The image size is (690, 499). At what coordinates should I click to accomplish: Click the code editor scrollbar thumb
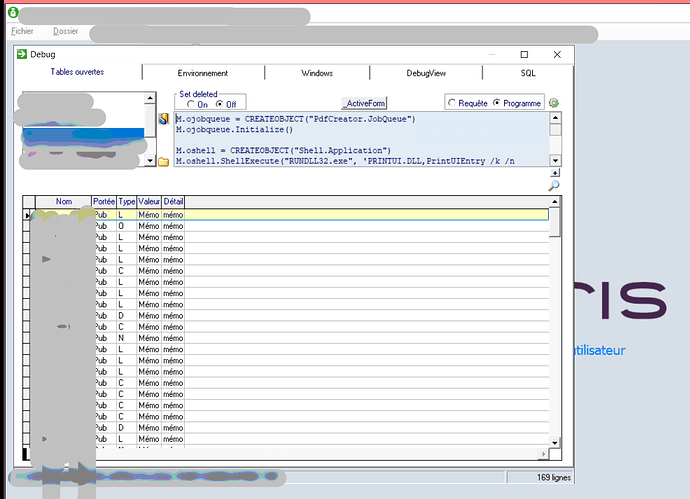555,130
